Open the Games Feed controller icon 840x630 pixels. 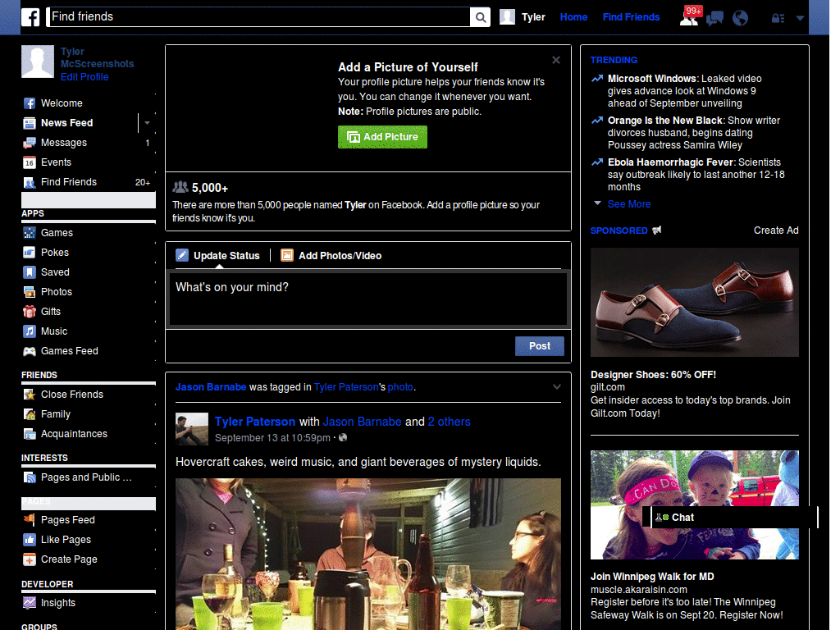tap(30, 351)
